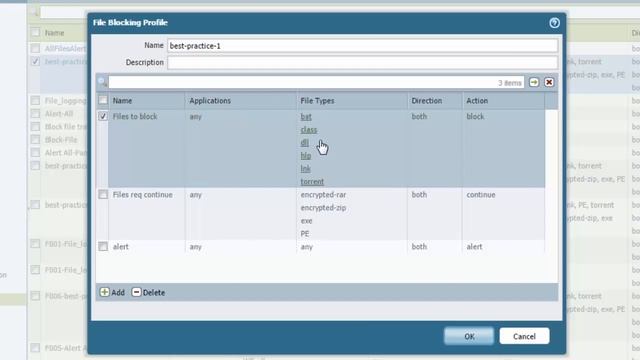
Task: Click 'encrypted-rar' file type cell
Action: (323, 195)
